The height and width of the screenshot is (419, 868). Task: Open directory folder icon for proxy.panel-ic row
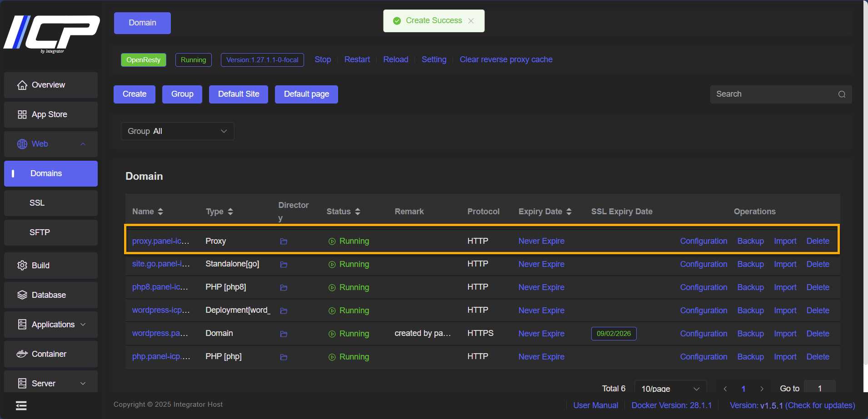pos(284,242)
